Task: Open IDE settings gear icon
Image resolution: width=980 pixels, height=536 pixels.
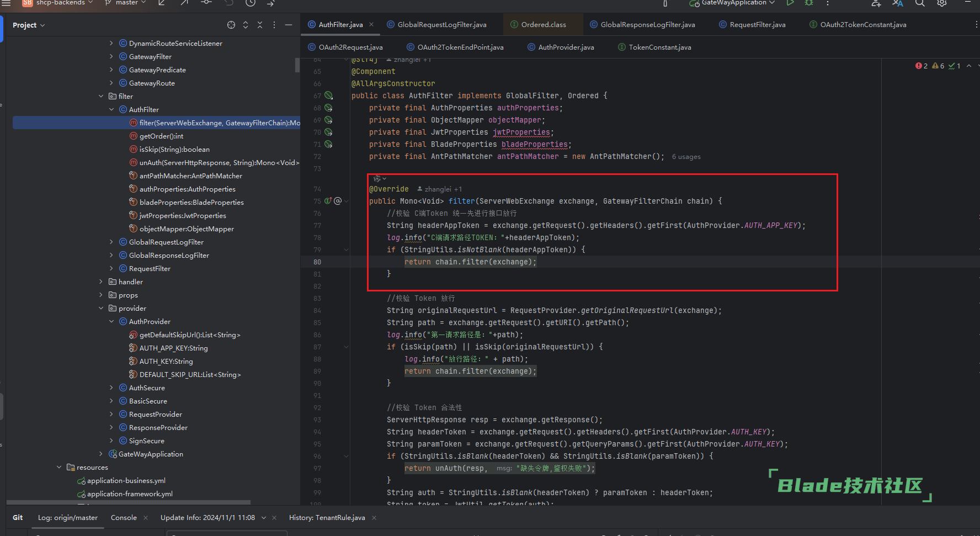Action: 942,3
